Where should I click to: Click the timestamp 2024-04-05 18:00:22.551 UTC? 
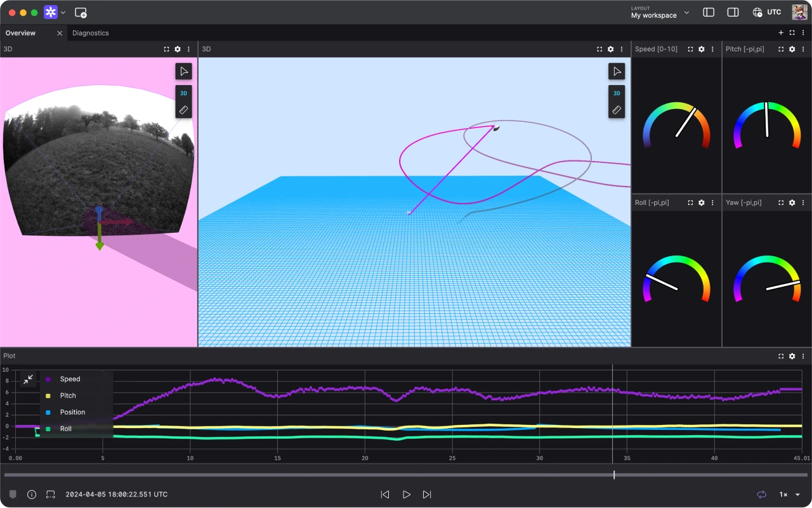click(117, 494)
